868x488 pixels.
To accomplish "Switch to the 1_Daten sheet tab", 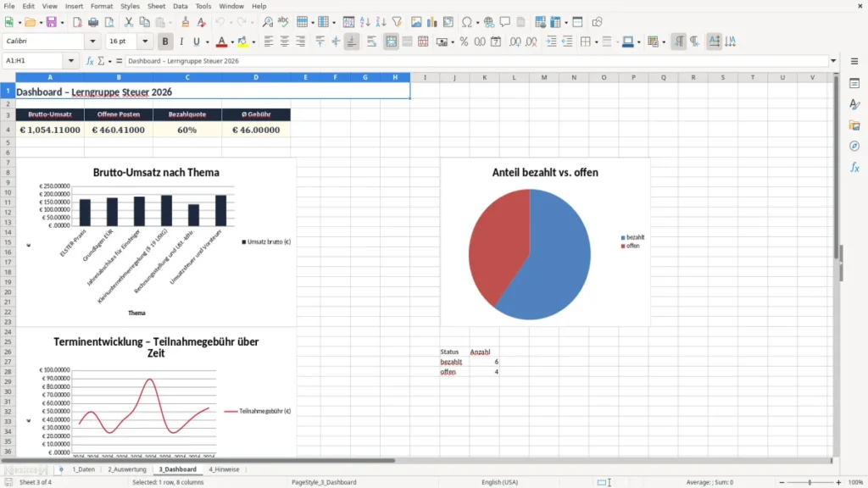I will pos(84,469).
